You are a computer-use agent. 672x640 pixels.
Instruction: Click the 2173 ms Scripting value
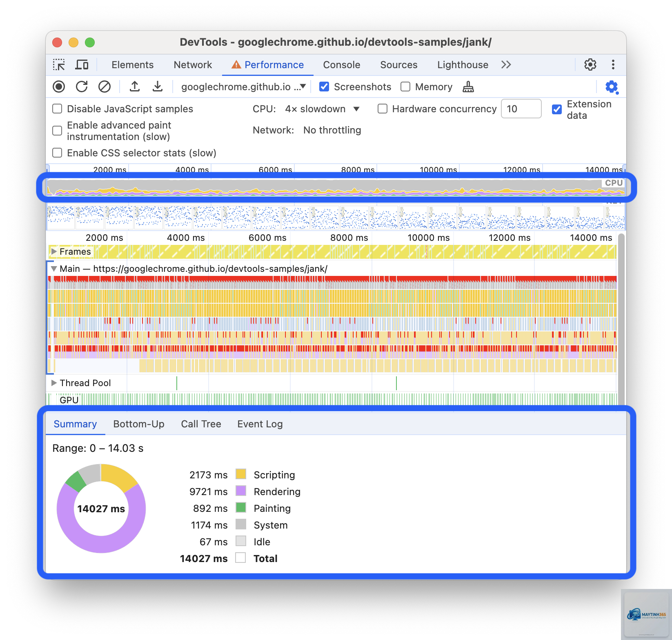pos(209,475)
